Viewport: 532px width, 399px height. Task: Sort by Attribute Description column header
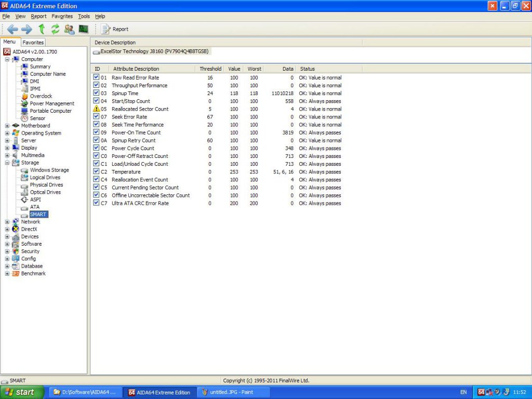(152, 69)
